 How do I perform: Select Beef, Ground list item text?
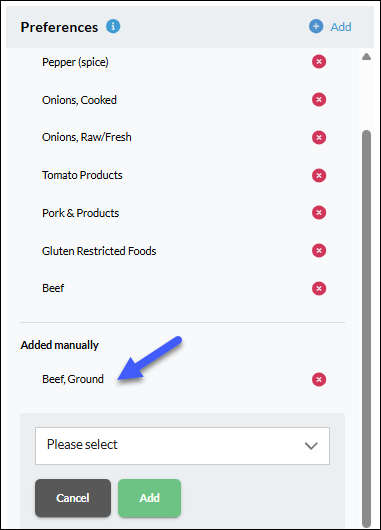[x=73, y=379]
